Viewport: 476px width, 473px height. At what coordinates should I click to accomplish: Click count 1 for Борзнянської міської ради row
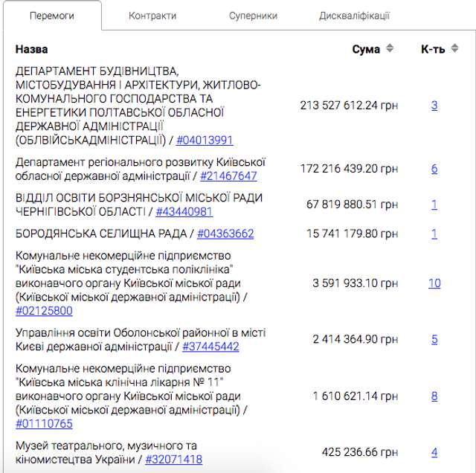click(434, 205)
